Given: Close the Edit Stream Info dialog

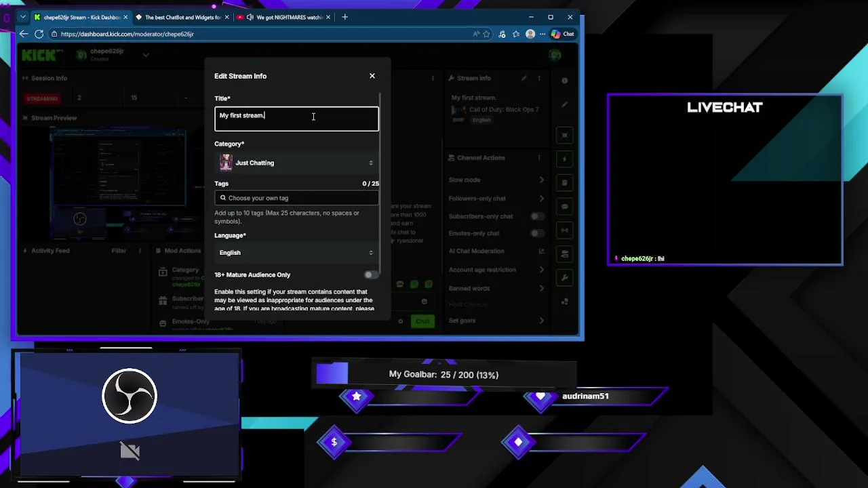Looking at the screenshot, I should click(372, 76).
